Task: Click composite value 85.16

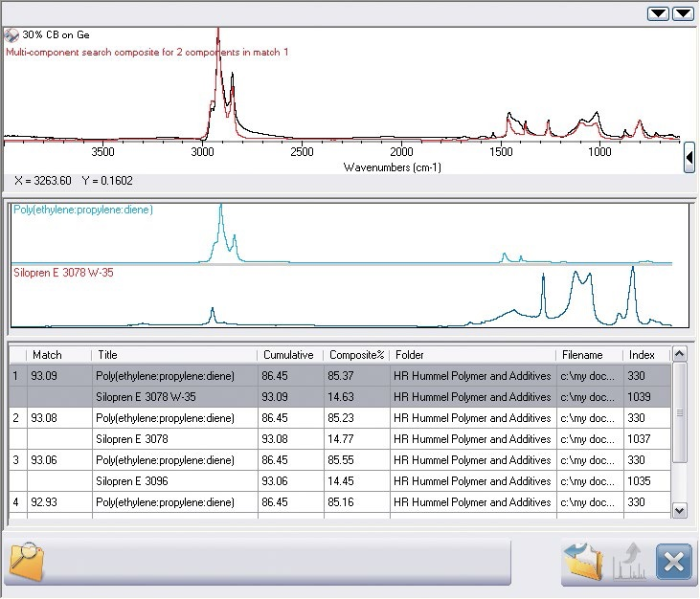Action: point(341,502)
